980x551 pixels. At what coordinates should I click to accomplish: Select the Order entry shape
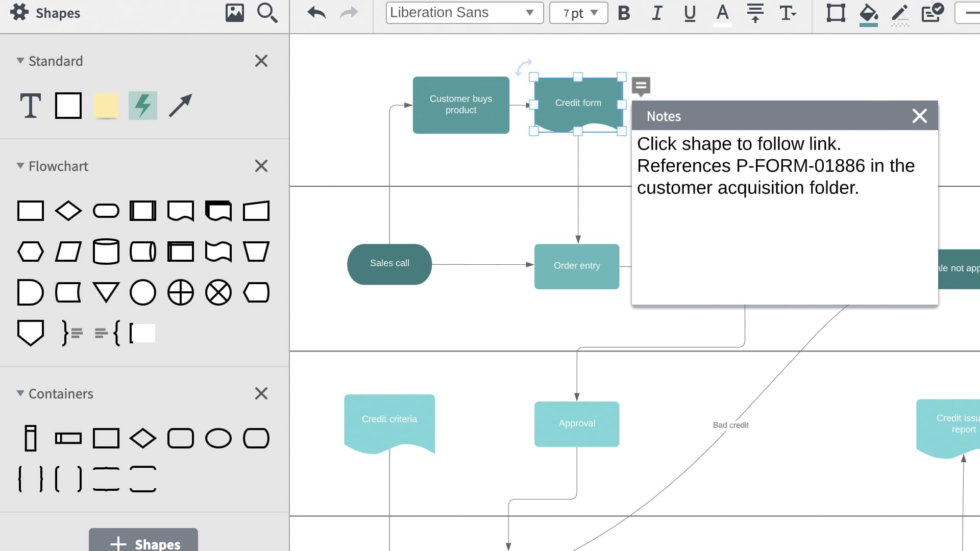[x=577, y=266]
